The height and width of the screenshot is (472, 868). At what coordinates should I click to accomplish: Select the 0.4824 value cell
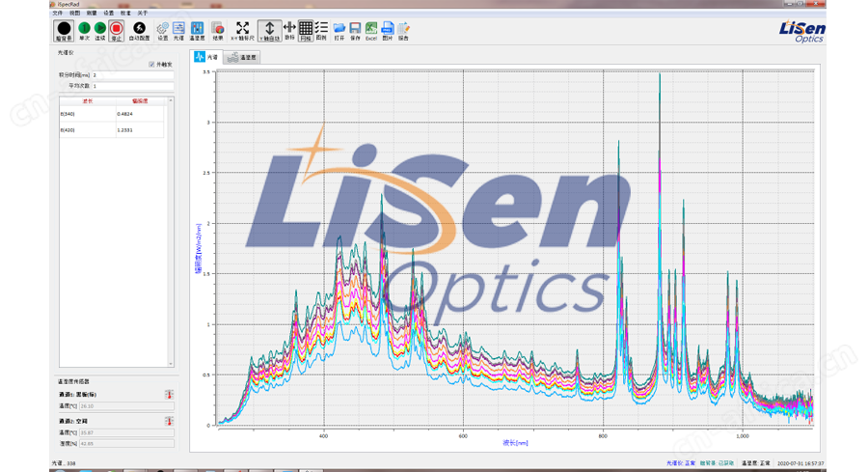point(140,114)
